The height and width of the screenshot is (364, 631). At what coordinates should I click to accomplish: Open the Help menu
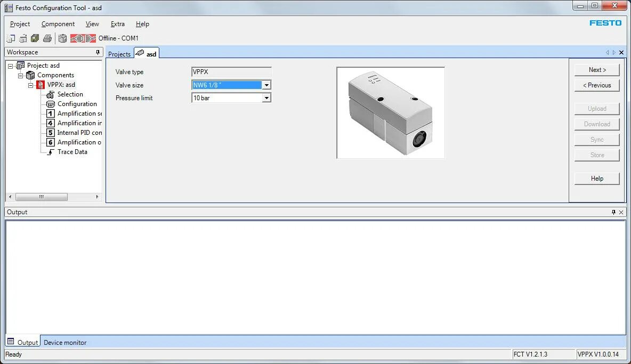coord(142,24)
